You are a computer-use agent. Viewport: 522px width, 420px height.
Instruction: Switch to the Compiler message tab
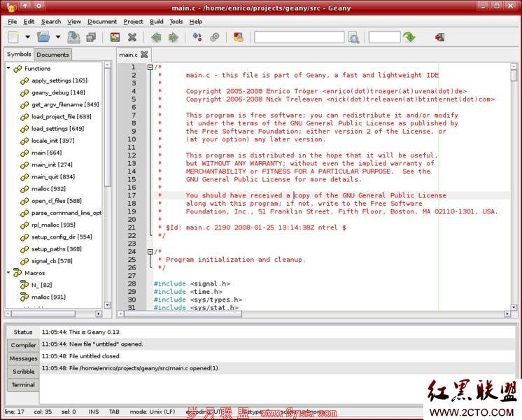coord(23,345)
